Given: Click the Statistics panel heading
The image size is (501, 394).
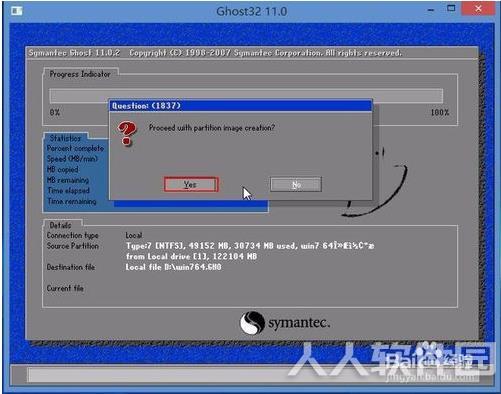Looking at the screenshot, I should coord(65,138).
